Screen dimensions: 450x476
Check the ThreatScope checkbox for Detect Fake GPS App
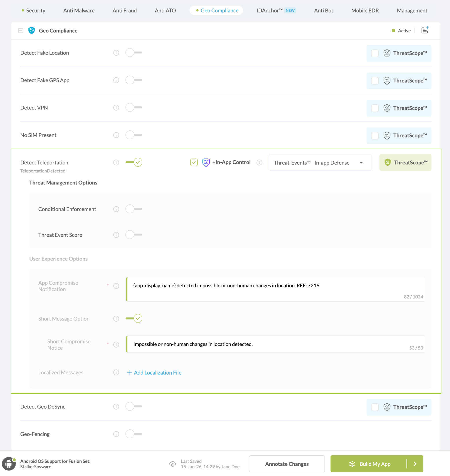(375, 81)
